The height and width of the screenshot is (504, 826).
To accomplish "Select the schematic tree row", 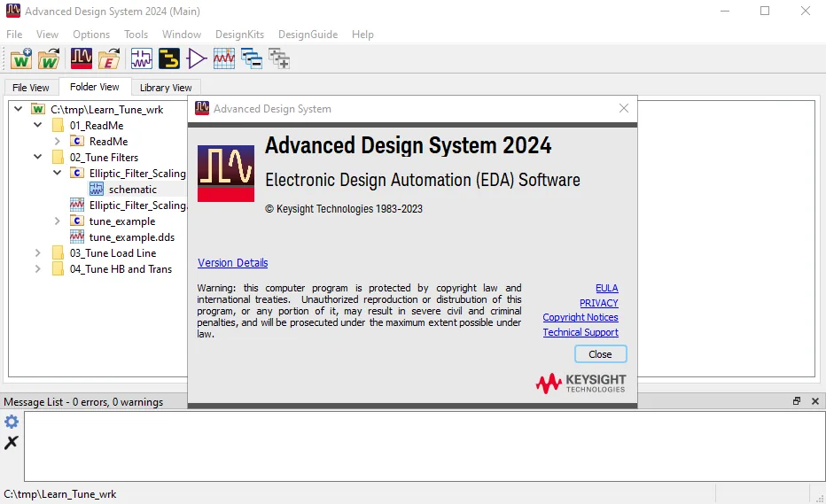I will coord(132,189).
